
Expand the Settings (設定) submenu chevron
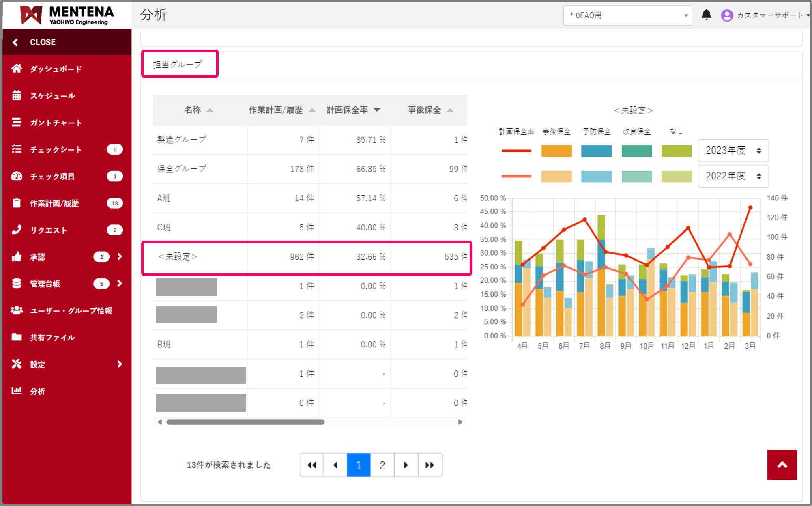(119, 364)
